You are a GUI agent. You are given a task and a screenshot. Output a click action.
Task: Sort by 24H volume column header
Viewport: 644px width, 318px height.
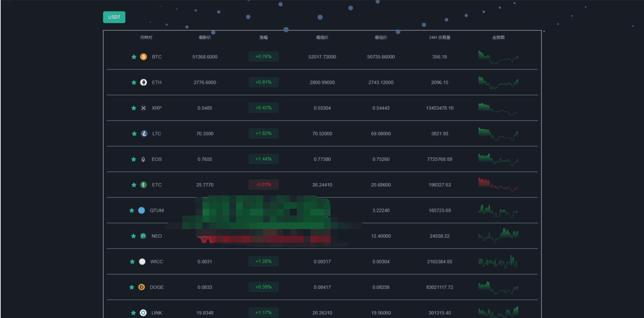[440, 37]
